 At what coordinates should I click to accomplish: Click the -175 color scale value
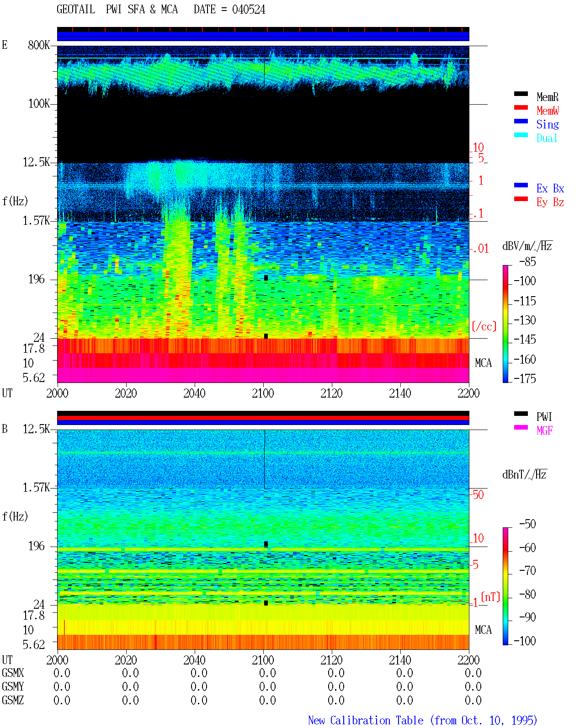pyautogui.click(x=525, y=379)
